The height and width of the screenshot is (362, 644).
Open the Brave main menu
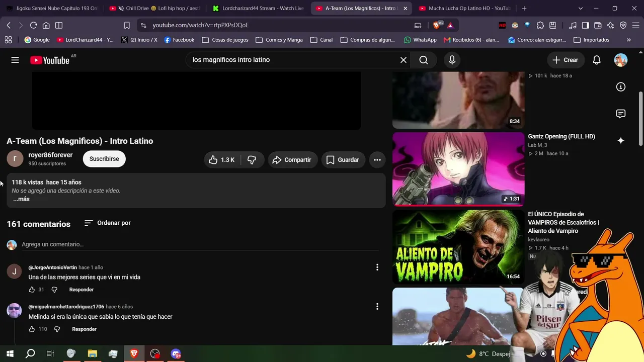pos(636,25)
